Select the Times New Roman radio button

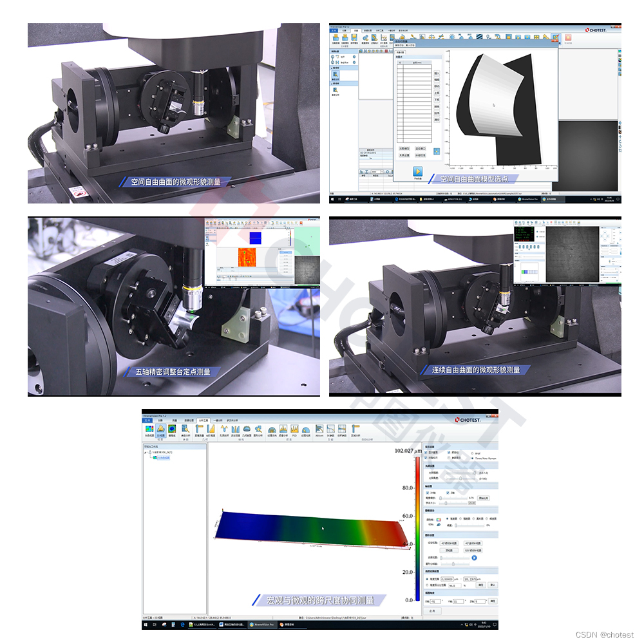[472, 459]
